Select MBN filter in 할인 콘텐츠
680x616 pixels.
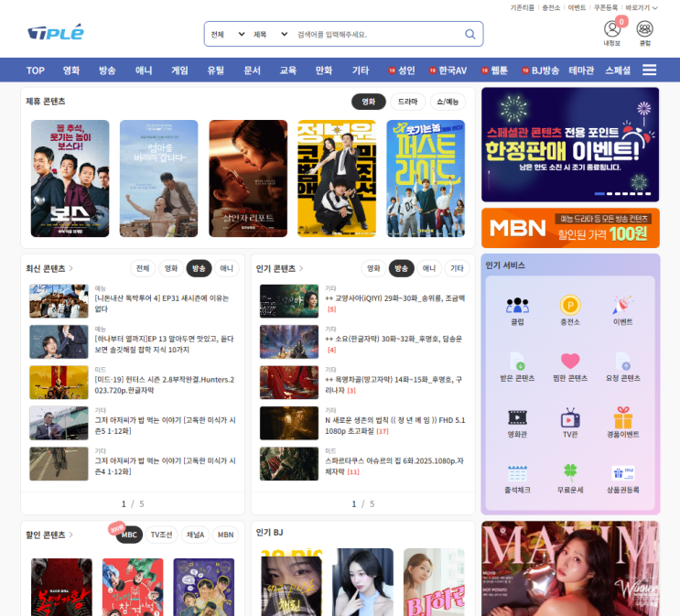(x=225, y=535)
